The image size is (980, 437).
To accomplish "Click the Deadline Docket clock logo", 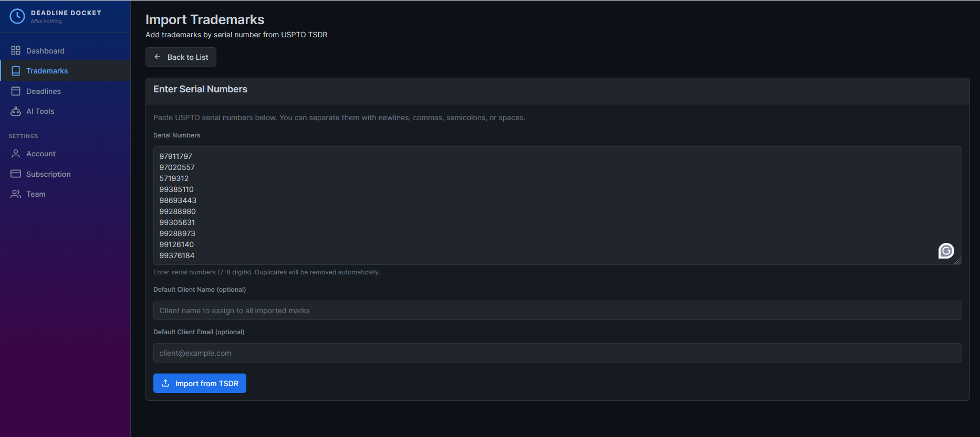I will pyautogui.click(x=17, y=16).
